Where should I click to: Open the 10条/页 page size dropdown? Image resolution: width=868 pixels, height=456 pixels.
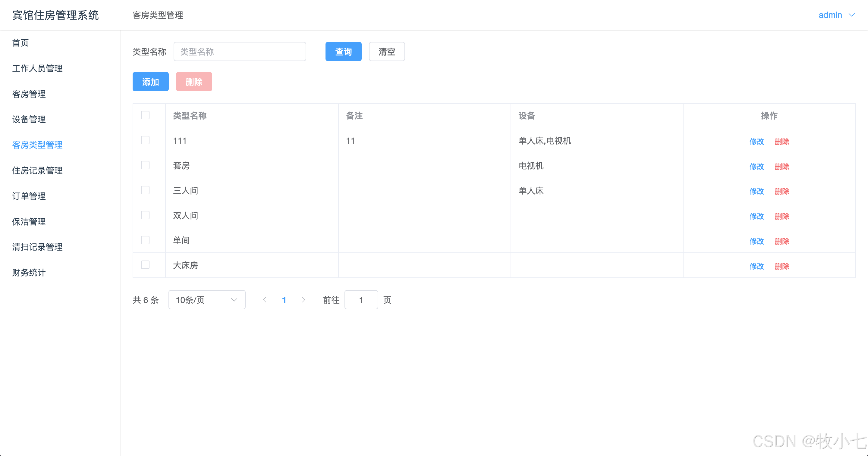[x=206, y=300]
